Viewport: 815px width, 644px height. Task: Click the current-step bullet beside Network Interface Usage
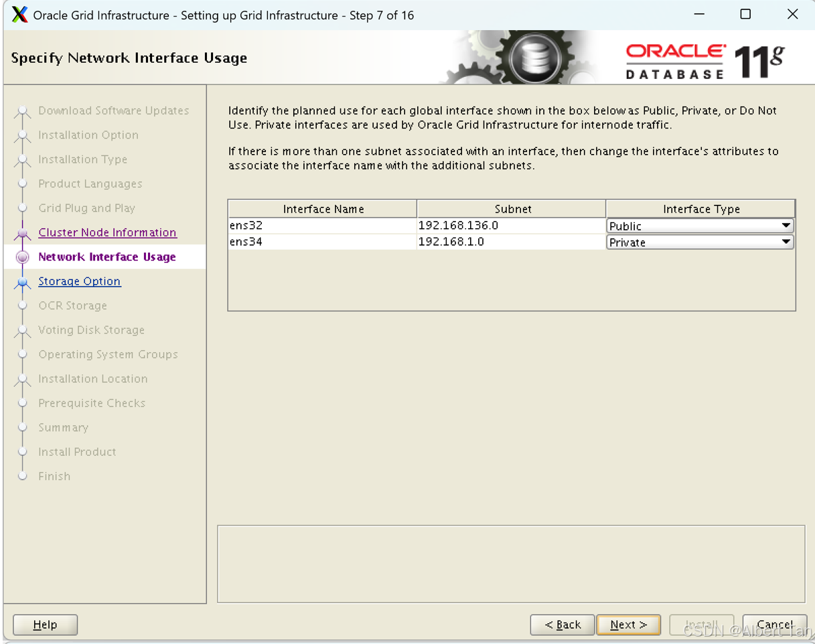click(23, 257)
